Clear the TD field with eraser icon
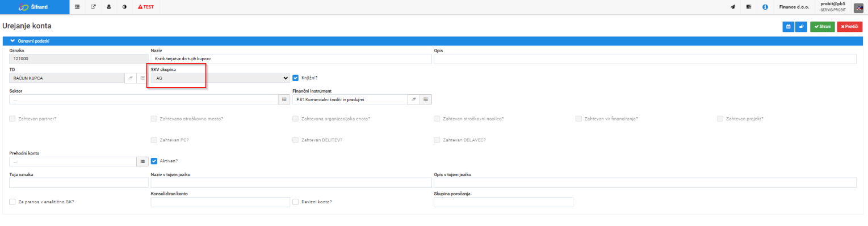This screenshot has height=226, width=868. pos(130,78)
